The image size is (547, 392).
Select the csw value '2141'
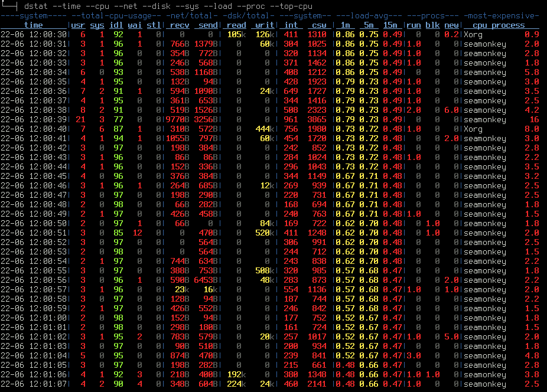tap(317, 384)
